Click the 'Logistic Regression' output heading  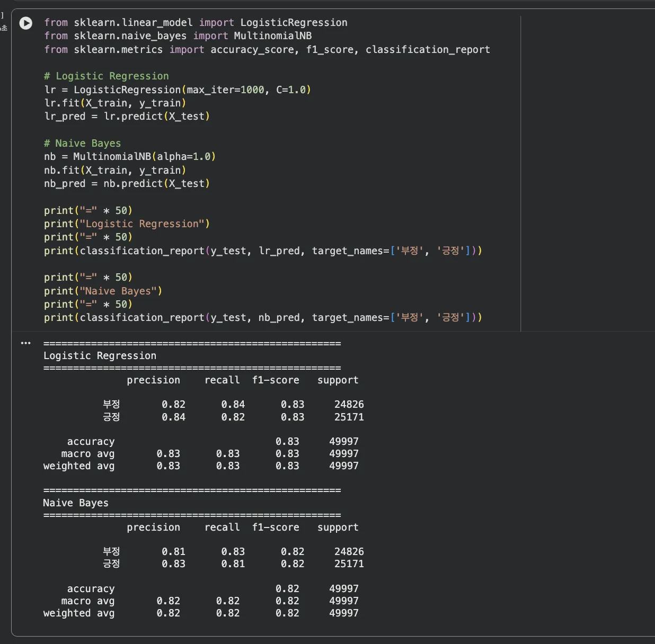pos(100,356)
